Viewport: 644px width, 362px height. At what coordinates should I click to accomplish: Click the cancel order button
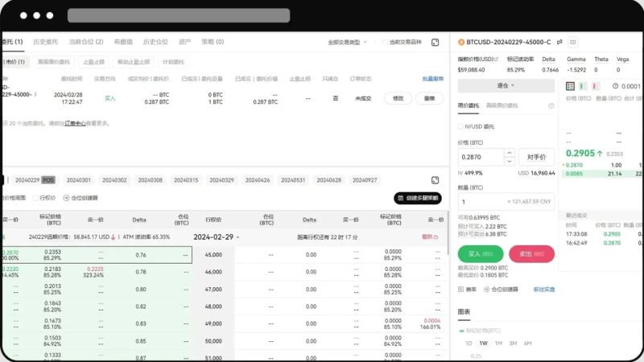tap(429, 98)
